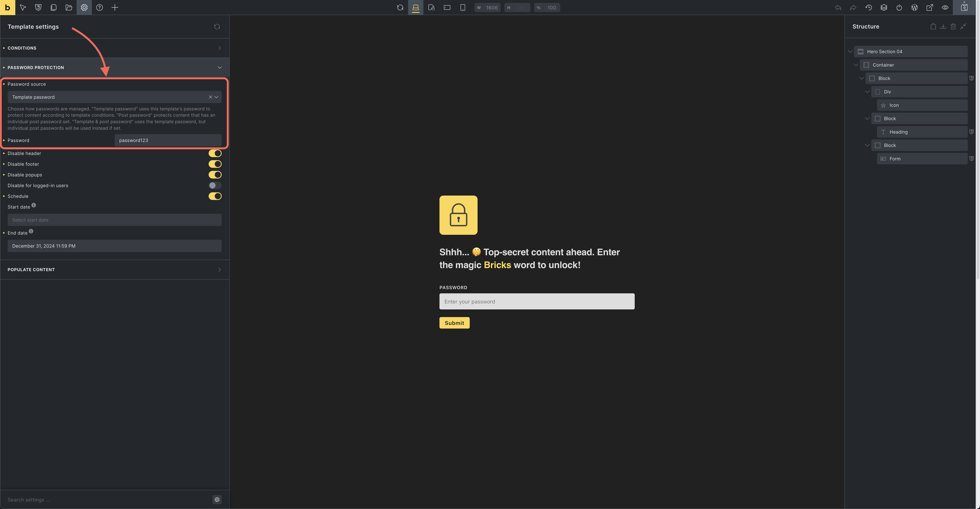This screenshot has width=980, height=509.
Task: Click the End date field
Action: pos(114,246)
